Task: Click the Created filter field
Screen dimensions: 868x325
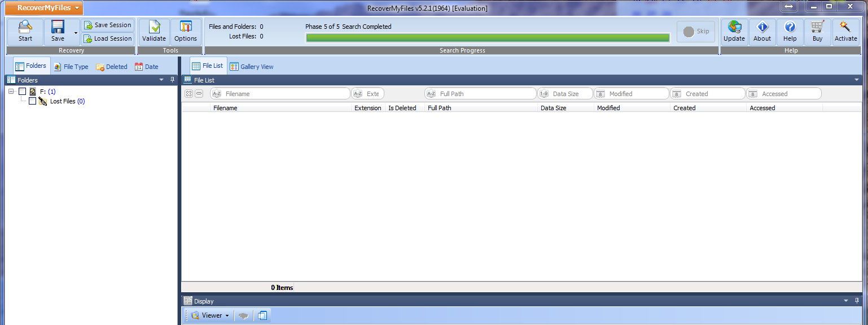Action: [x=708, y=94]
